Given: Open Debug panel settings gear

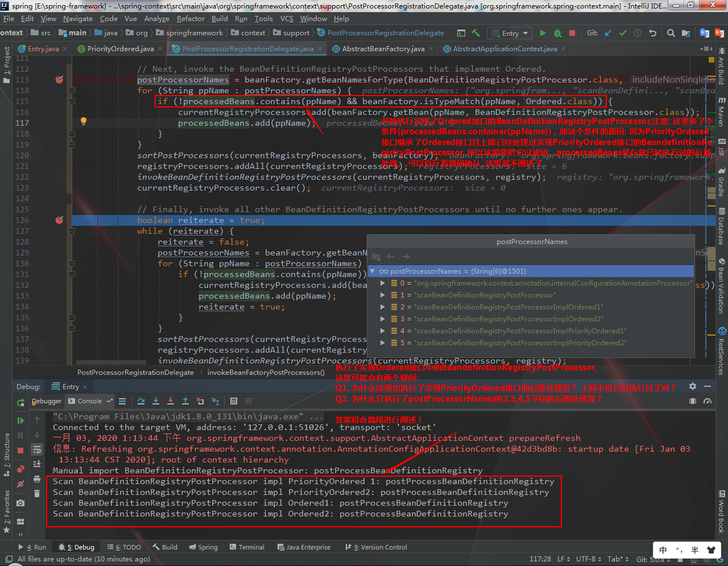Looking at the screenshot, I should point(693,386).
